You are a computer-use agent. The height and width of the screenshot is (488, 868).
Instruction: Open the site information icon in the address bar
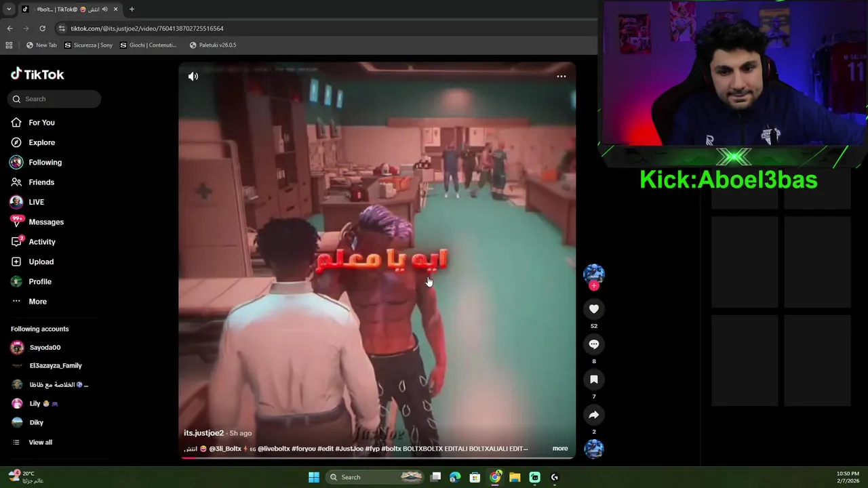click(x=62, y=28)
